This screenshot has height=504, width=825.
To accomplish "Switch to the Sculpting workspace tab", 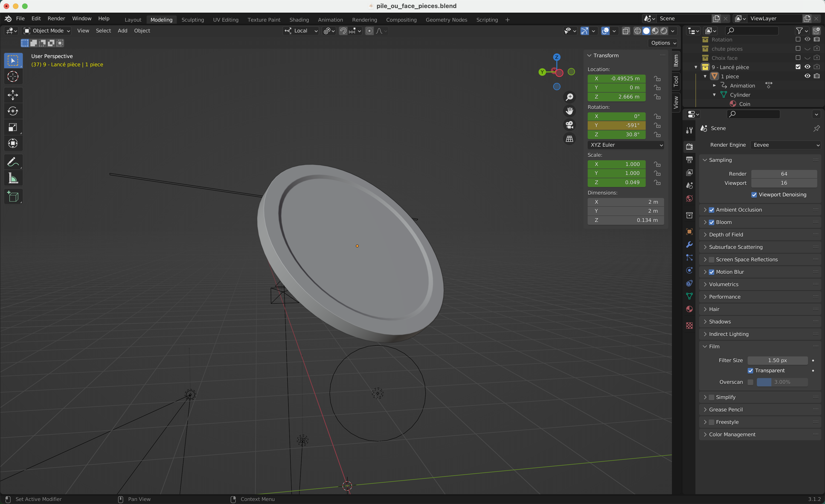I will 192,20.
